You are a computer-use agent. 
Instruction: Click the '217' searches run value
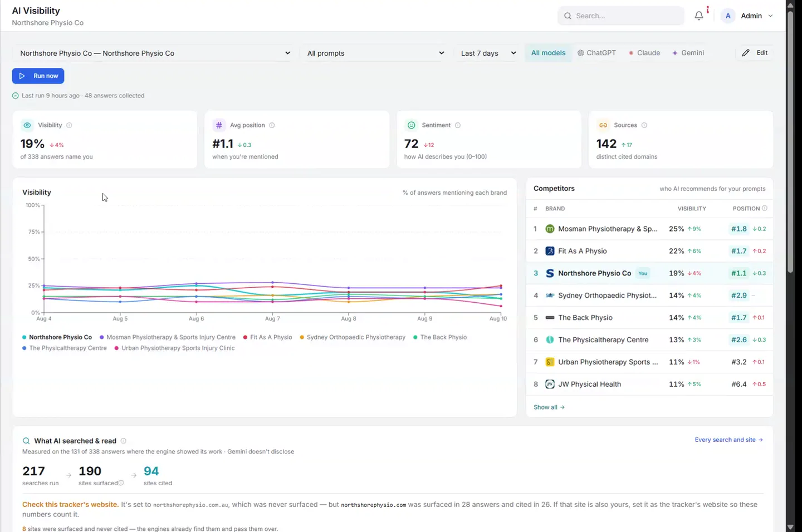(x=33, y=471)
